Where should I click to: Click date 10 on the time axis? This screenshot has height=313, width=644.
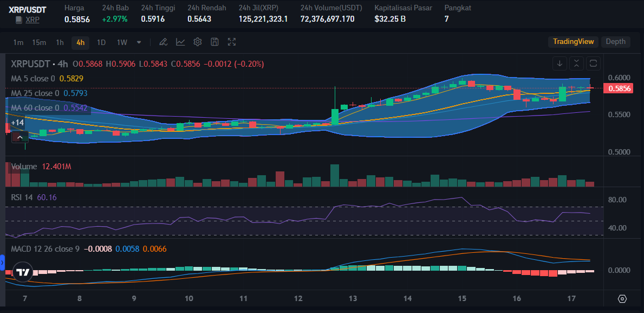pyautogui.click(x=189, y=299)
